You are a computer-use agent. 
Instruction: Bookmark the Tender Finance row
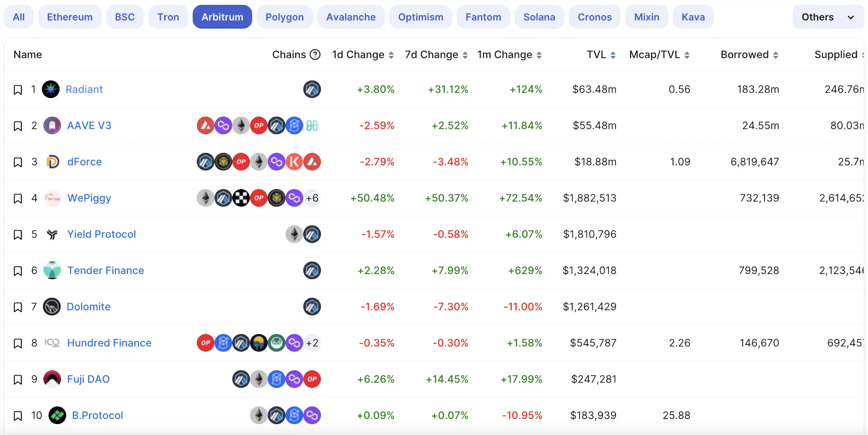(18, 271)
